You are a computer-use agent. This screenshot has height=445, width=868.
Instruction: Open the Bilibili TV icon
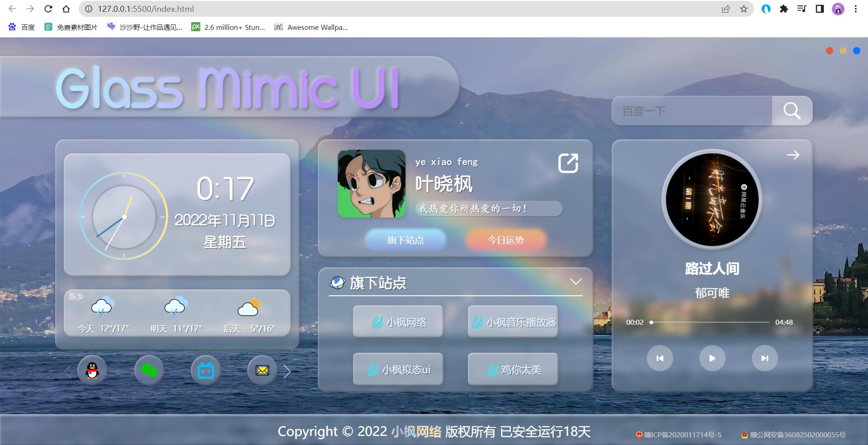206,371
